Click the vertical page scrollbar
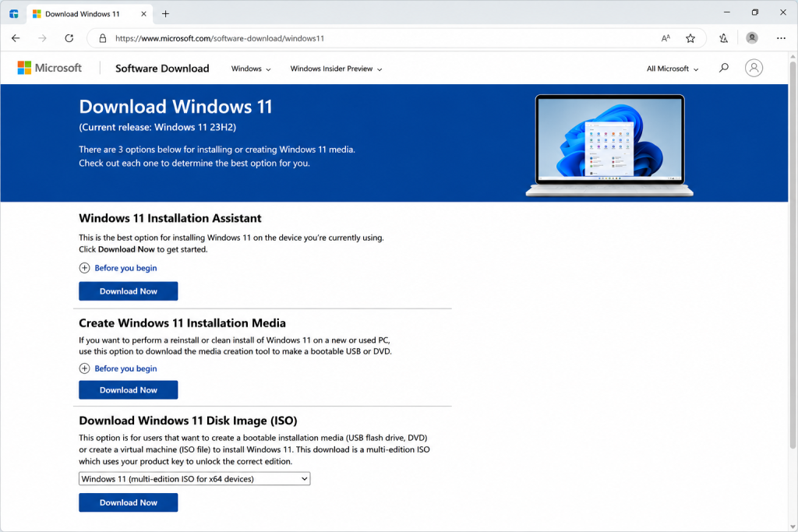Viewport: 798px width, 532px height. (x=793, y=254)
